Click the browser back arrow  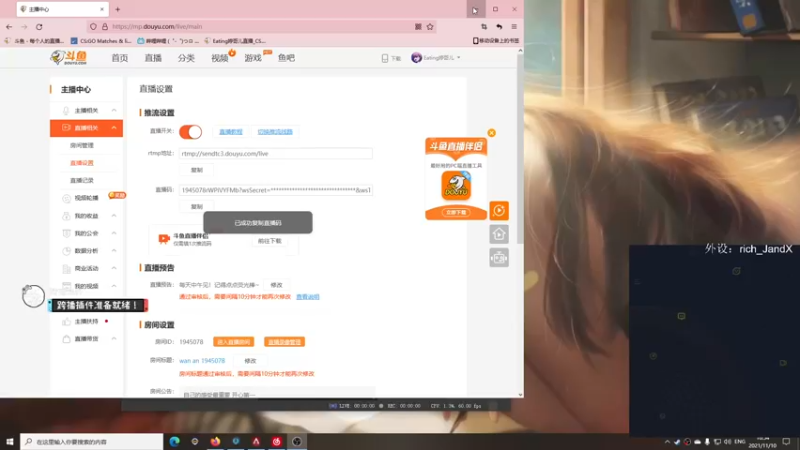[9, 27]
